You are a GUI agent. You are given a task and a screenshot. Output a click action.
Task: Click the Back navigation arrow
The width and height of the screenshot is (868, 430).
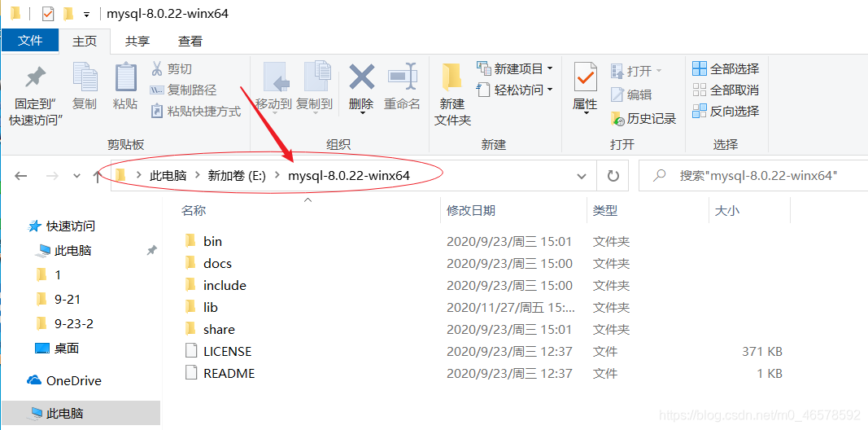pos(21,176)
